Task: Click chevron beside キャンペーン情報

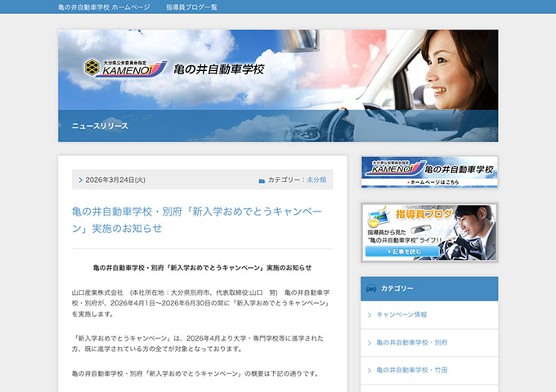Action: tap(370, 314)
